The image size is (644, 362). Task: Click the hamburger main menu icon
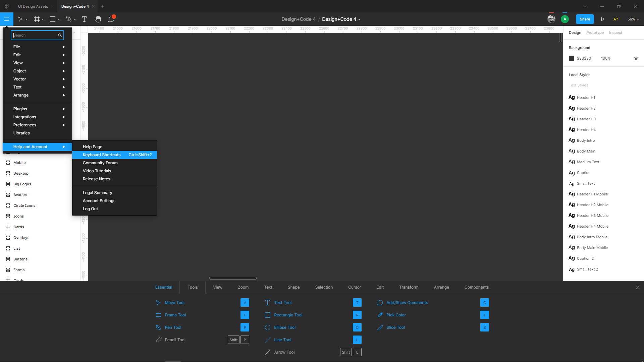coord(7,19)
